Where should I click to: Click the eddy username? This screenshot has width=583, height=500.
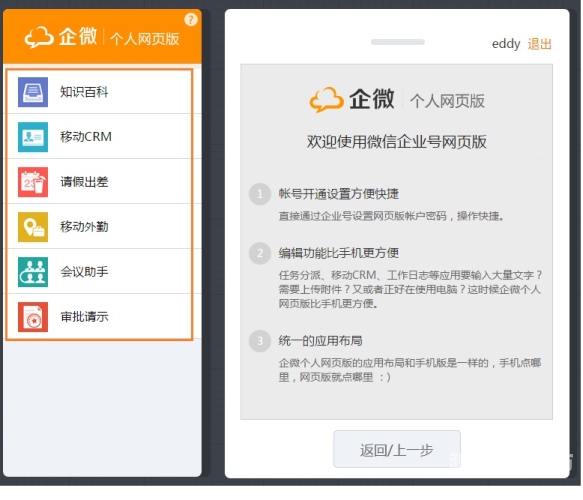pos(506,44)
